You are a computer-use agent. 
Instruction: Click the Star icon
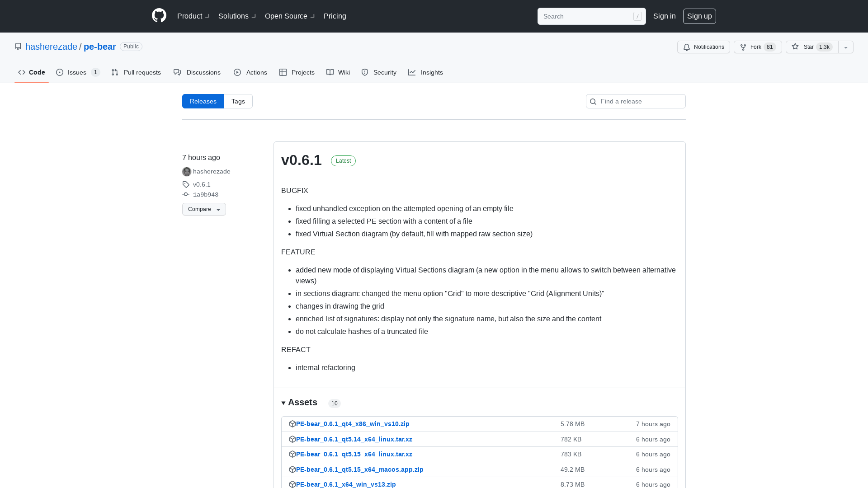pos(795,47)
